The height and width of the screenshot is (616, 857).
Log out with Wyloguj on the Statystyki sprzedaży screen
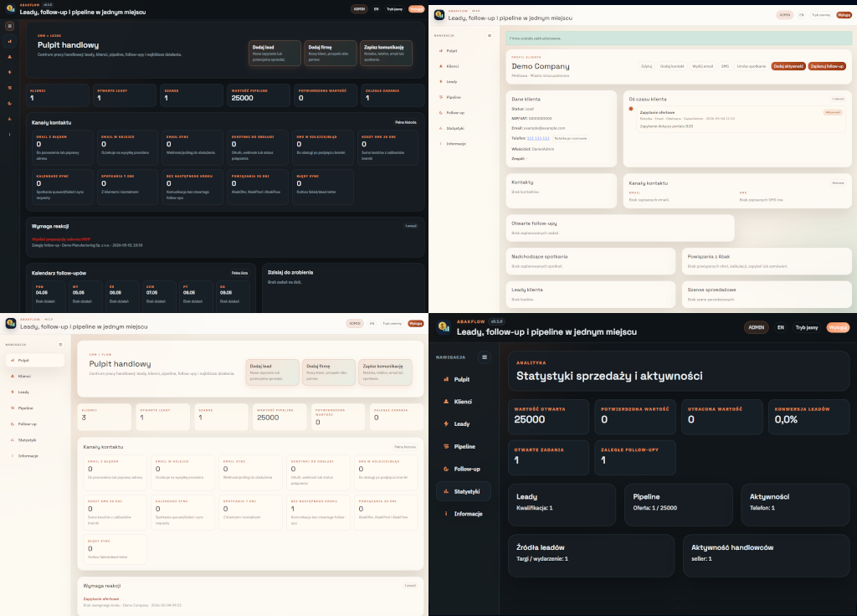pyautogui.click(x=838, y=327)
